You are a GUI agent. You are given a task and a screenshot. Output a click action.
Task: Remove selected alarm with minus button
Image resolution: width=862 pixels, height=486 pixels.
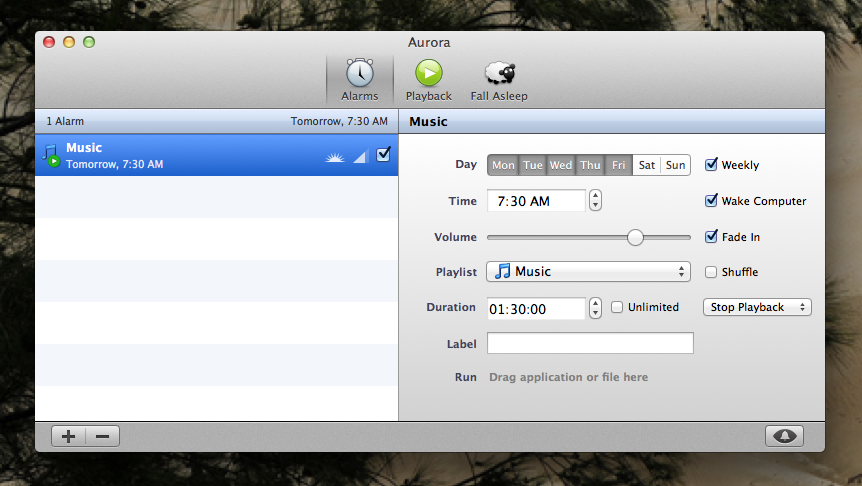103,437
